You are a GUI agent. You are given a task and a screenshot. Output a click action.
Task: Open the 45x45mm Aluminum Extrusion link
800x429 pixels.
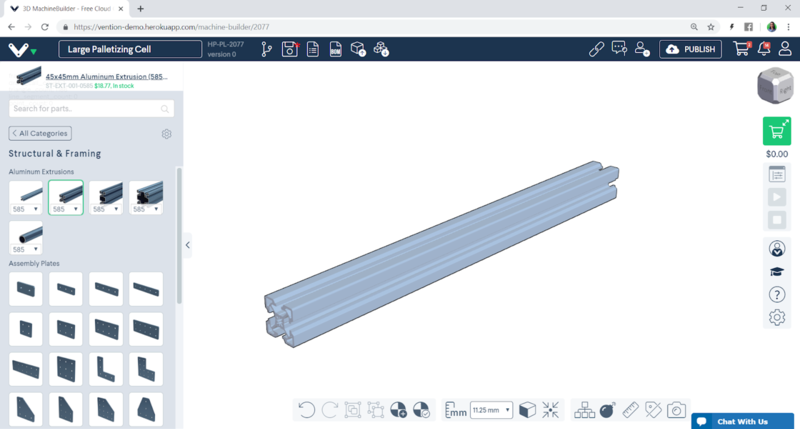pos(106,77)
